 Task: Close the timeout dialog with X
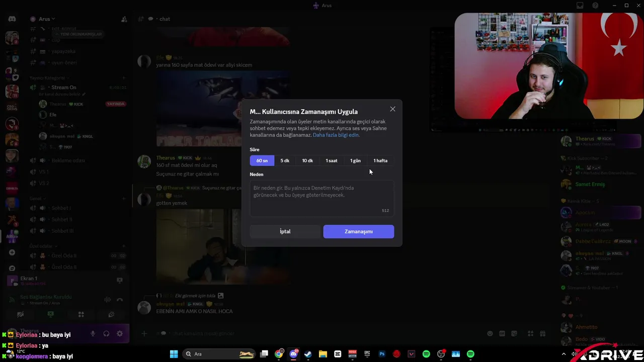pos(392,109)
